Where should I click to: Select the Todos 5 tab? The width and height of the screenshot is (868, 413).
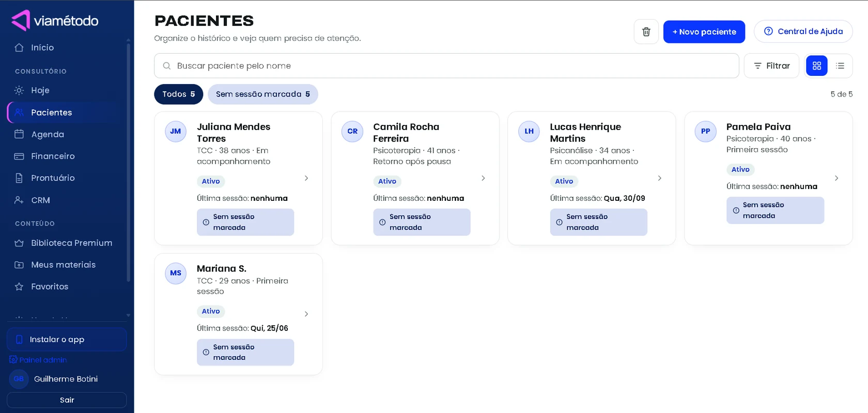click(178, 94)
